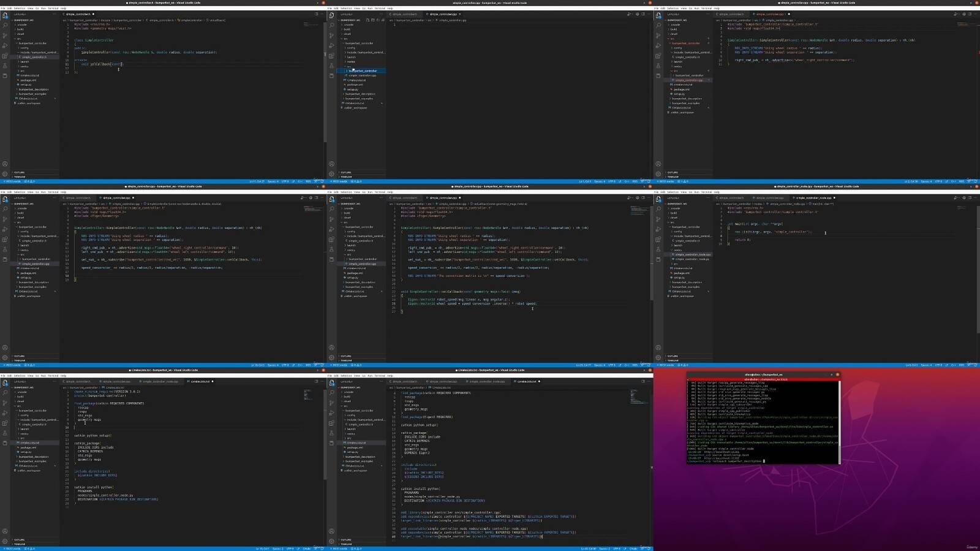The width and height of the screenshot is (980, 551).
Task: Click line and column indicator in the simple_controller_node.cpp window
Action: 911,365
